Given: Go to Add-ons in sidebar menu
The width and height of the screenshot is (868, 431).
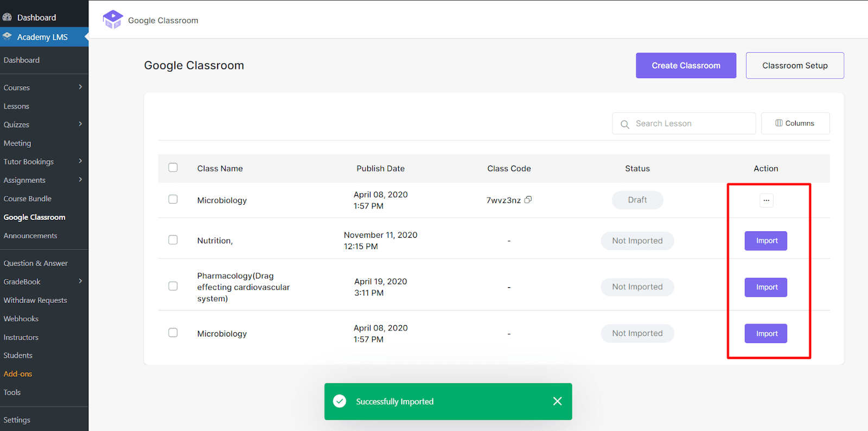Looking at the screenshot, I should [x=18, y=374].
